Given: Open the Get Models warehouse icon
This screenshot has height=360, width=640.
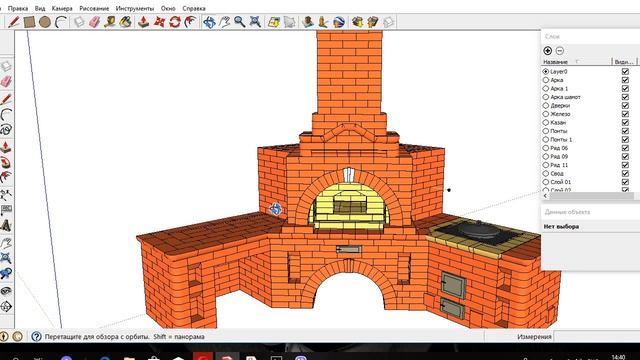Looking at the screenshot, I should point(358,22).
